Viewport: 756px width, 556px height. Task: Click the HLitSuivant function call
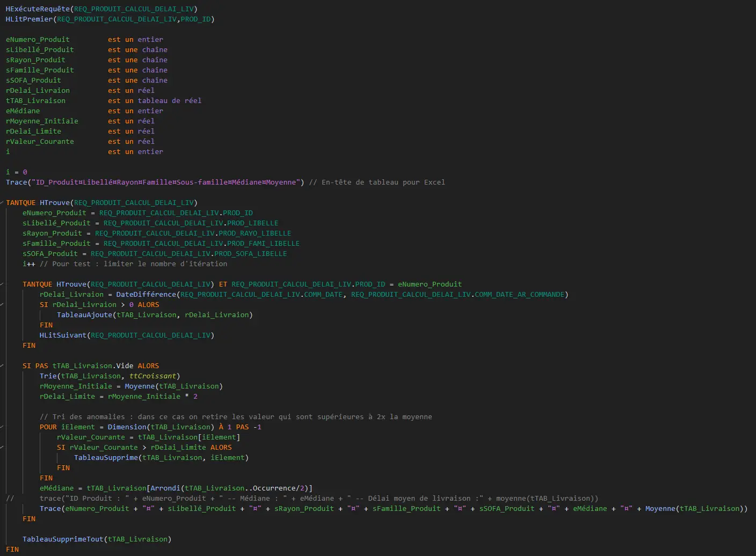63,335
